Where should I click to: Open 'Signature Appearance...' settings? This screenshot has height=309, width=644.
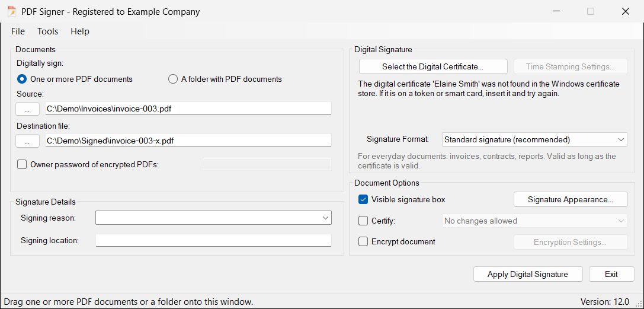571,199
